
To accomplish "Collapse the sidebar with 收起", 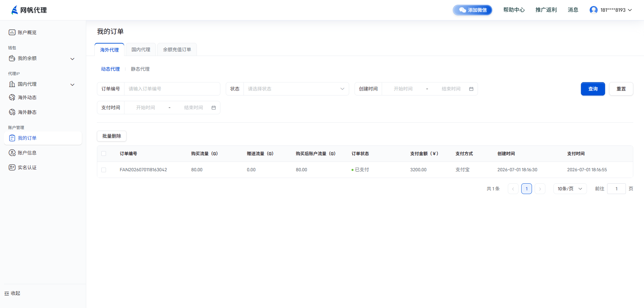I will point(12,293).
